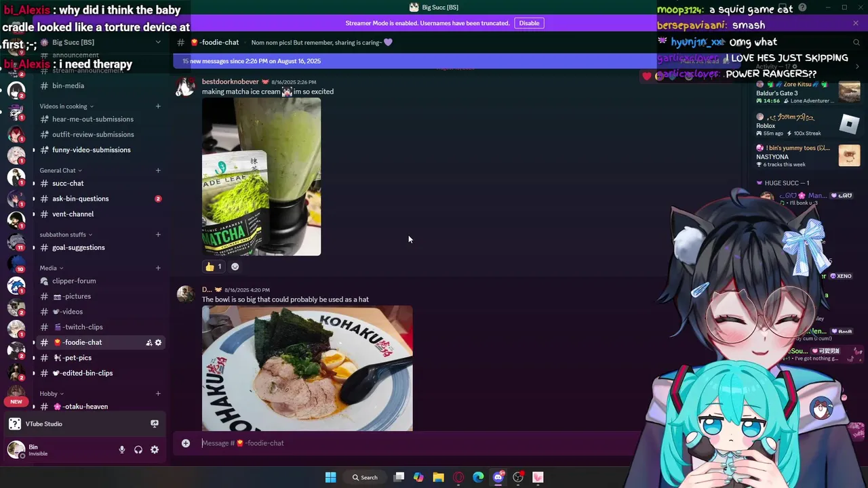868x488 pixels.
Task: Open the goal-suggestions channel
Action: [x=100, y=247]
